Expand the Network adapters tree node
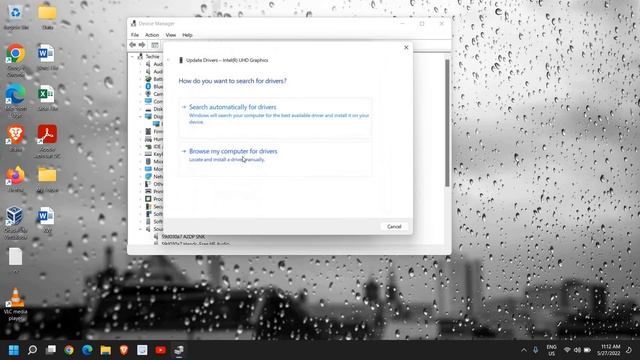Image resolution: width=640 pixels, height=360 pixels. [141, 177]
